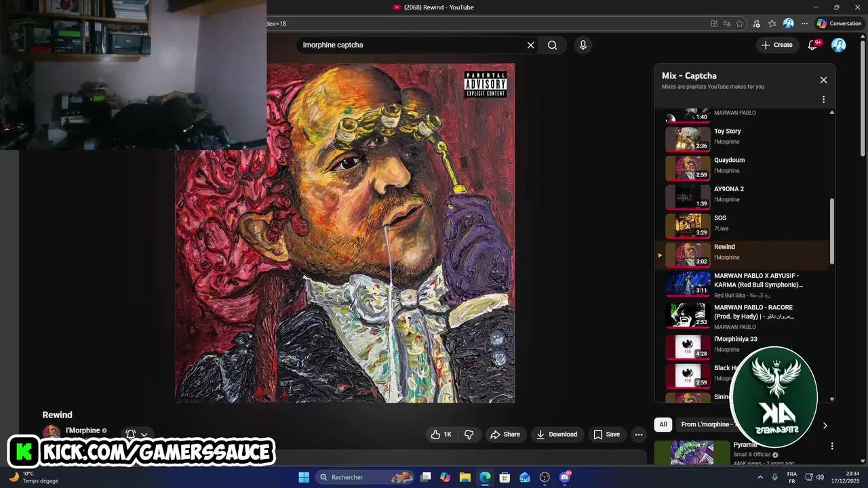Share the Rewind video
The width and height of the screenshot is (868, 488).
(505, 434)
